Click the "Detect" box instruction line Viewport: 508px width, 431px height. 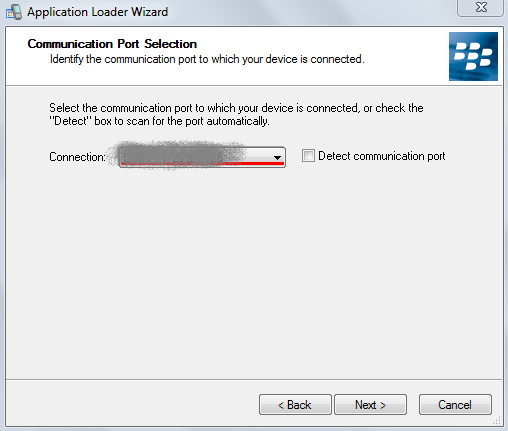click(159, 121)
